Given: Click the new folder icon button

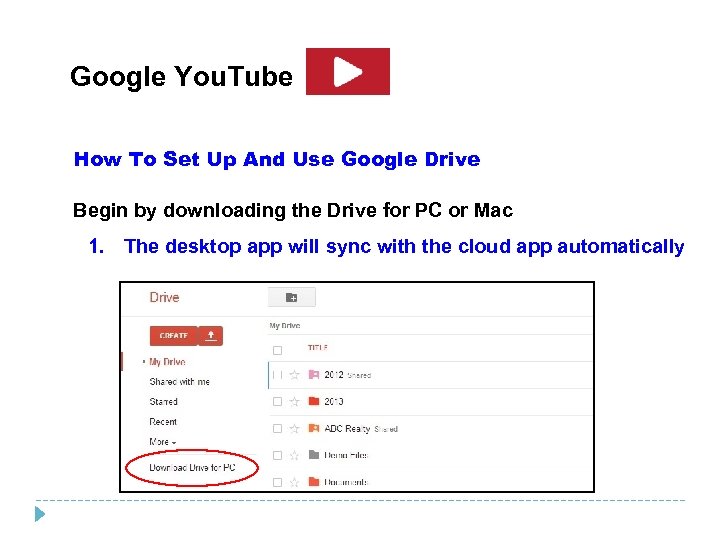Looking at the screenshot, I should pos(292,297).
